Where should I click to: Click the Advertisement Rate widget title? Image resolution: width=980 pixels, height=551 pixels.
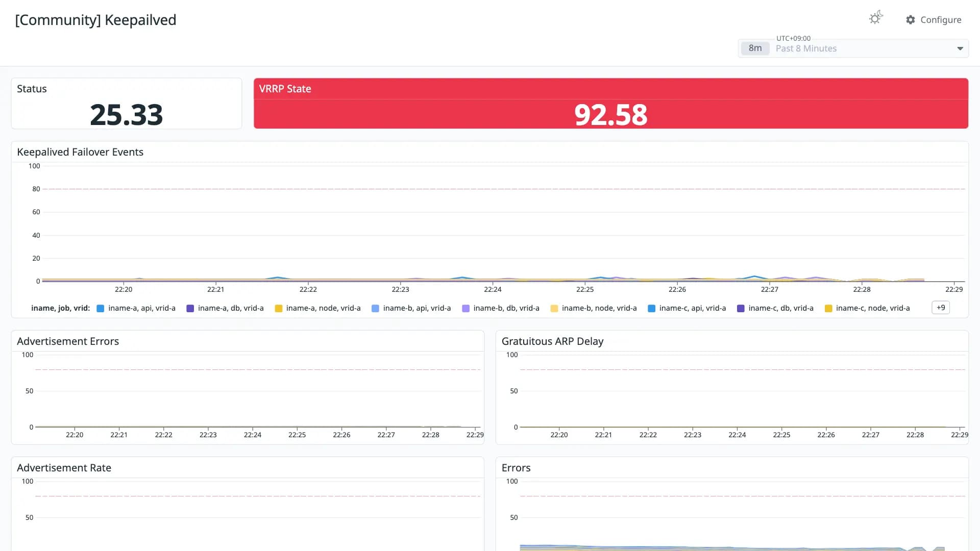click(64, 468)
